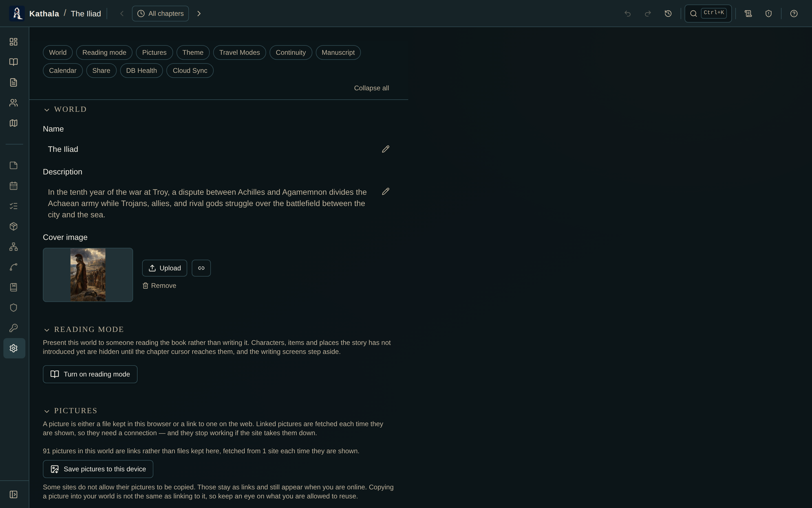The height and width of the screenshot is (508, 812).
Task: Open the scroll document icon in top bar
Action: pos(748,14)
